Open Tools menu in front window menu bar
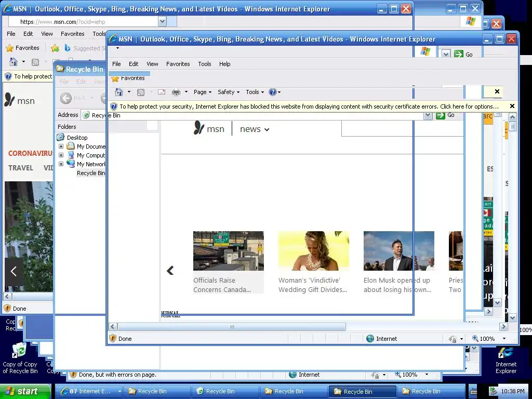532x399 pixels. click(x=205, y=64)
